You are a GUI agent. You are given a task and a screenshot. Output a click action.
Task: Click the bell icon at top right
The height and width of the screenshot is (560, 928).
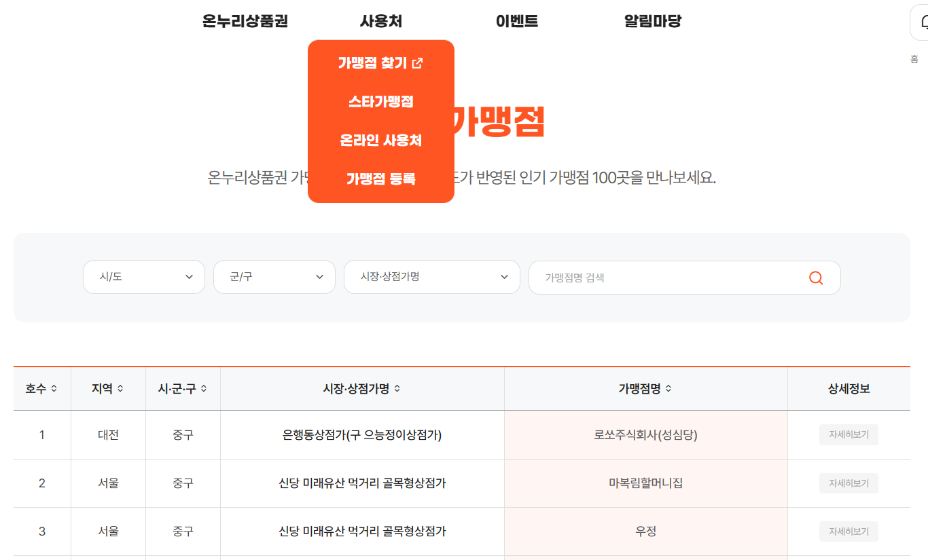tap(923, 22)
